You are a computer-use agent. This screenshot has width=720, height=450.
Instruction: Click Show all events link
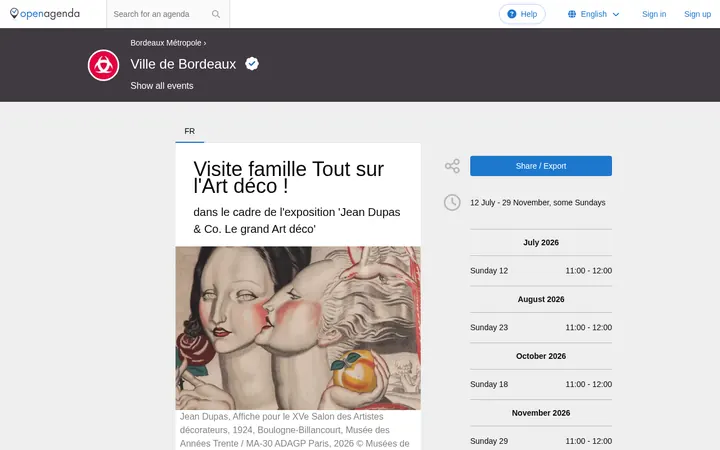pyautogui.click(x=162, y=86)
